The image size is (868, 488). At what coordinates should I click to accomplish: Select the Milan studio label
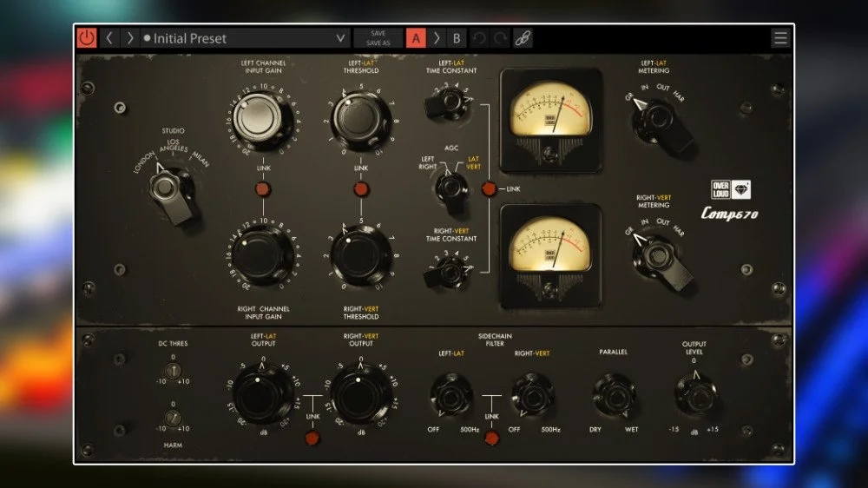point(201,160)
